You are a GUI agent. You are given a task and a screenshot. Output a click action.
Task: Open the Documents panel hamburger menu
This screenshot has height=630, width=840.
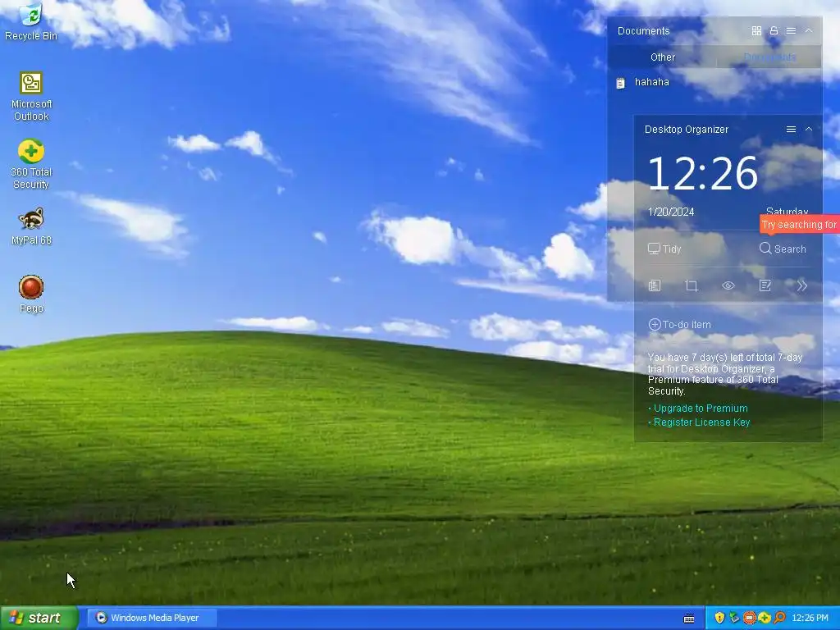point(791,31)
